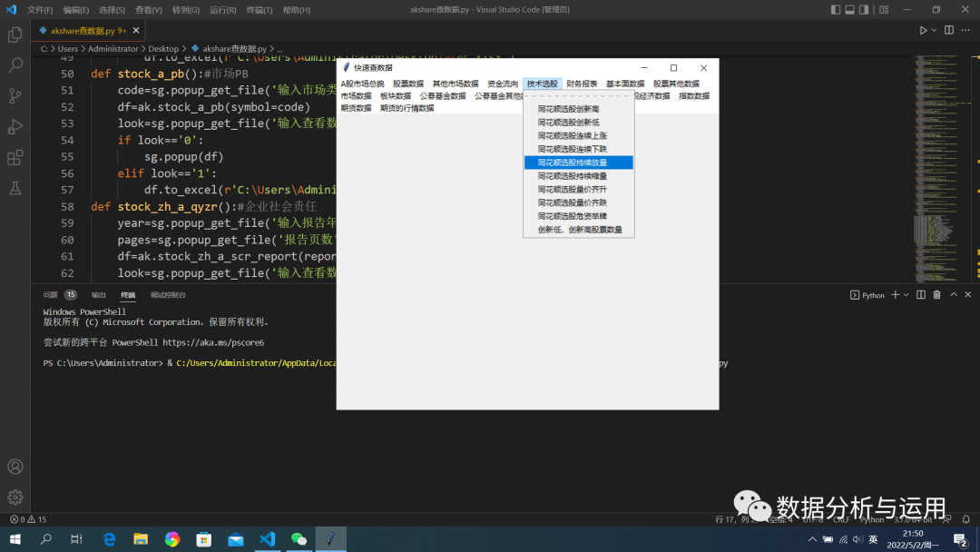This screenshot has height=552, width=980.
Task: Open the Accounts icon in activity bar
Action: [15, 467]
